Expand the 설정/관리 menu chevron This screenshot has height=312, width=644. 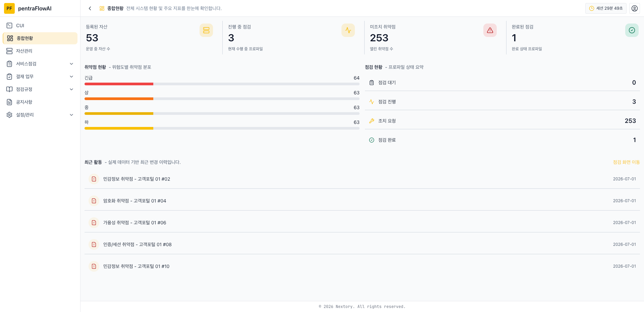pyautogui.click(x=71, y=115)
